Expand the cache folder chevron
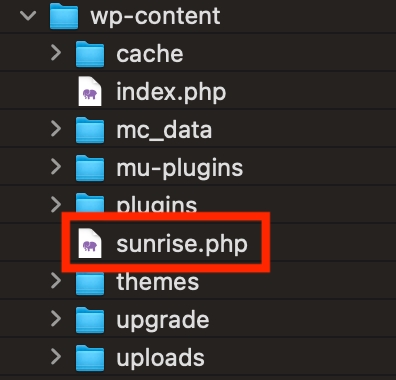 click(56, 53)
